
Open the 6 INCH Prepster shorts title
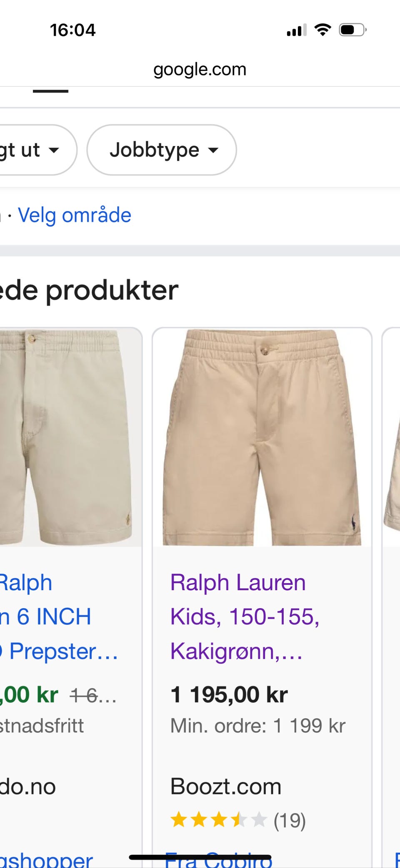tap(58, 616)
